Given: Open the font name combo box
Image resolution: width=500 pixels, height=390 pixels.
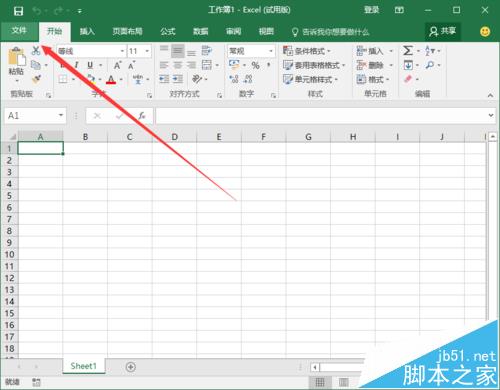Looking at the screenshot, I should (91, 51).
